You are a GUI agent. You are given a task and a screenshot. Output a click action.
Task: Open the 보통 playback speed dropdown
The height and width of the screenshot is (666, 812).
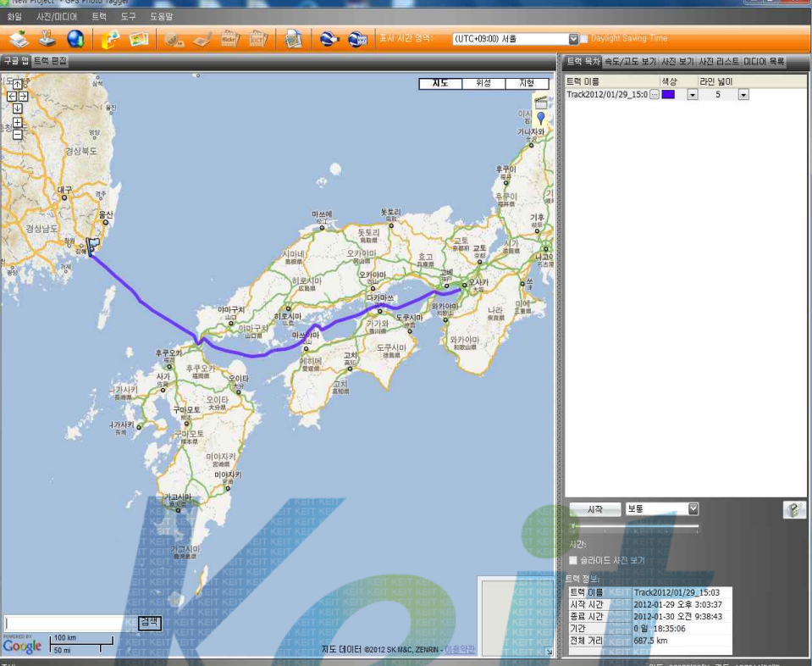[x=693, y=508]
